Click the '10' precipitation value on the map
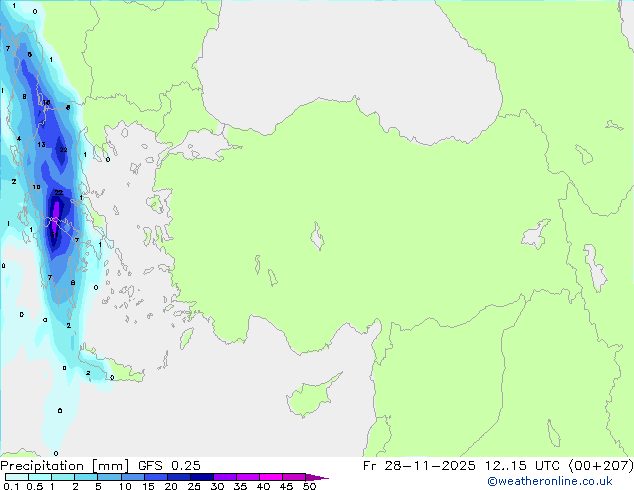 (x=36, y=187)
